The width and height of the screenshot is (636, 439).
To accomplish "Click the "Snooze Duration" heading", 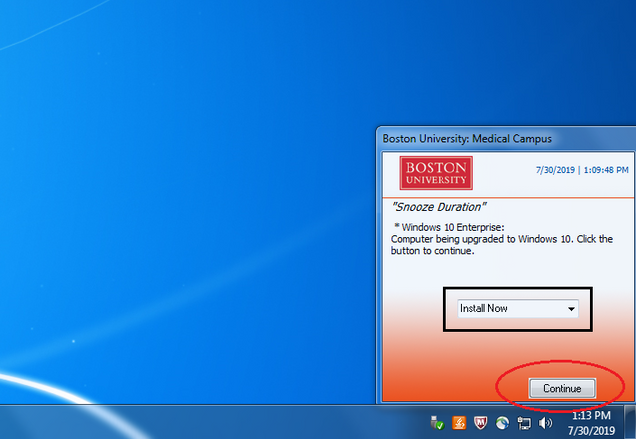I will pos(438,207).
